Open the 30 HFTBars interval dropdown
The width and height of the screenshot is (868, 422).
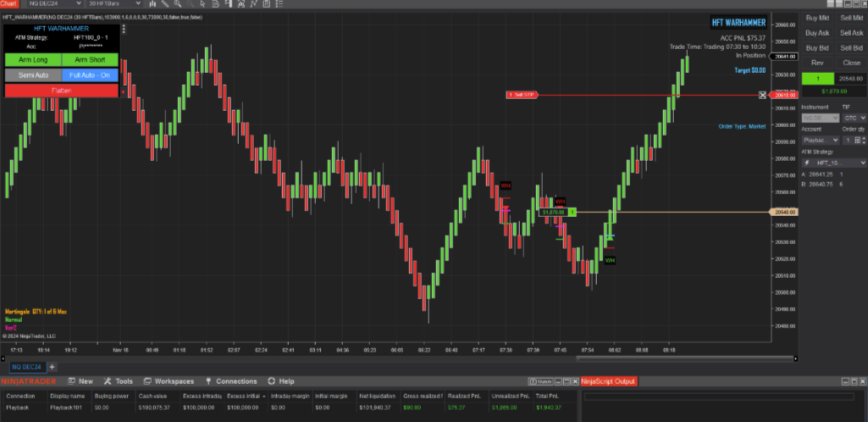point(114,3)
